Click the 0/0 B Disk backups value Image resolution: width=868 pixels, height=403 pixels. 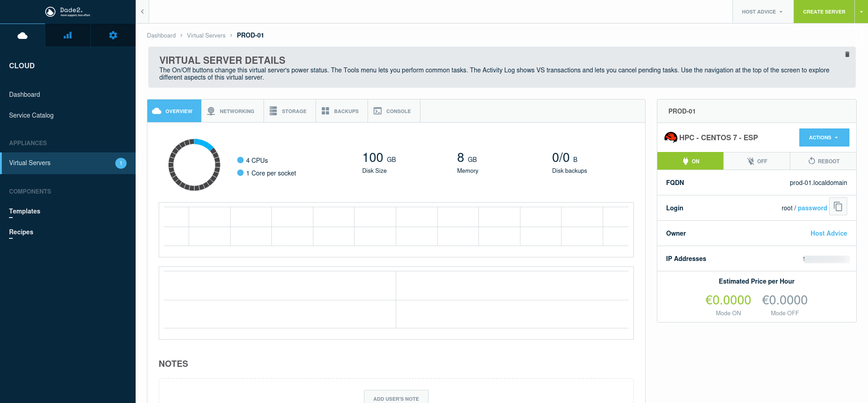[x=565, y=158]
